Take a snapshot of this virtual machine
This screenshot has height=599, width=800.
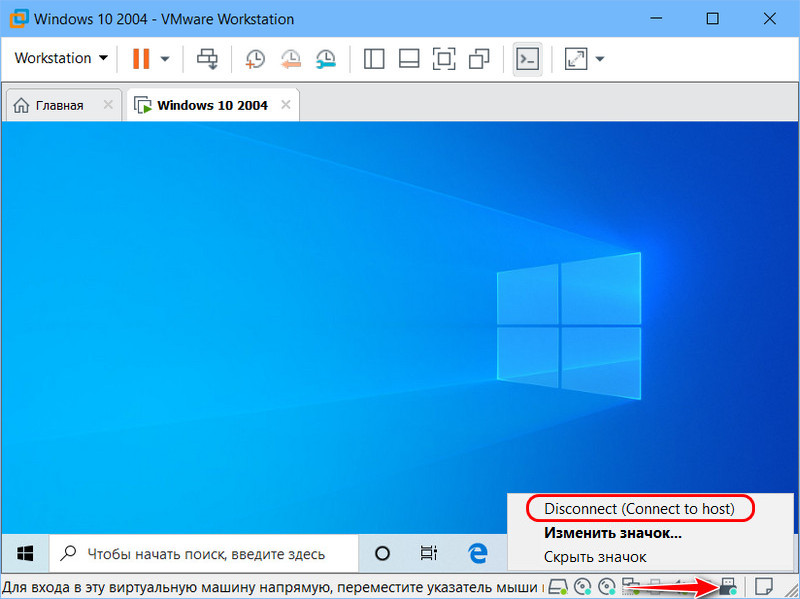coord(255,59)
